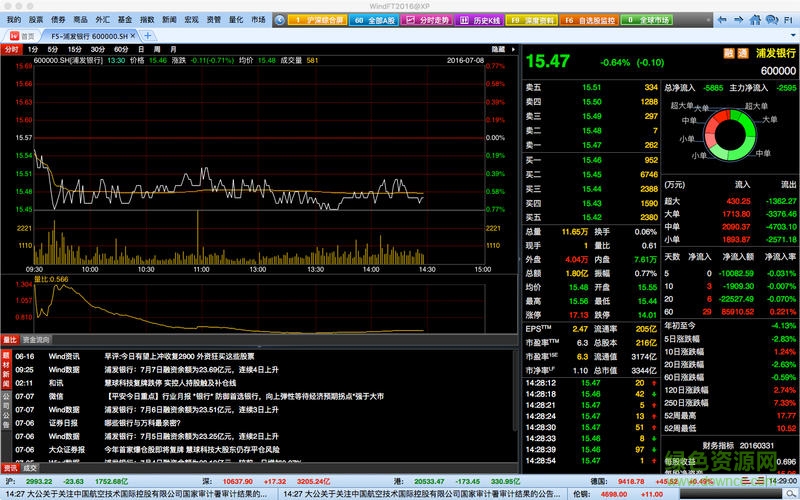Click the navigate back arrow icon
800x500 pixels.
pos(722,20)
